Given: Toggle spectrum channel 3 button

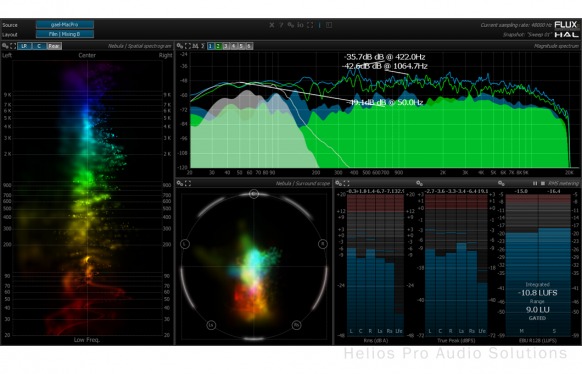Looking at the screenshot, I should pos(226,46).
